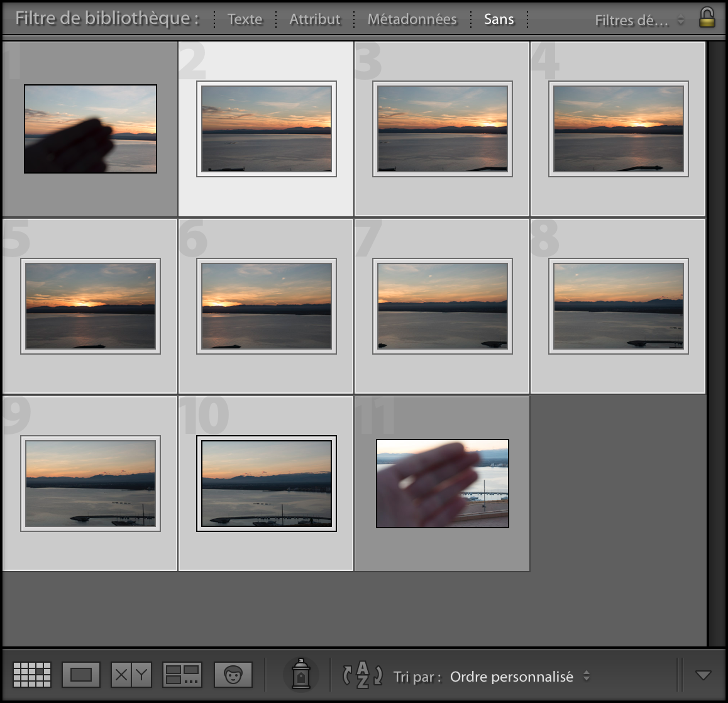Reverse sort order with the AZ toggle

click(x=361, y=675)
